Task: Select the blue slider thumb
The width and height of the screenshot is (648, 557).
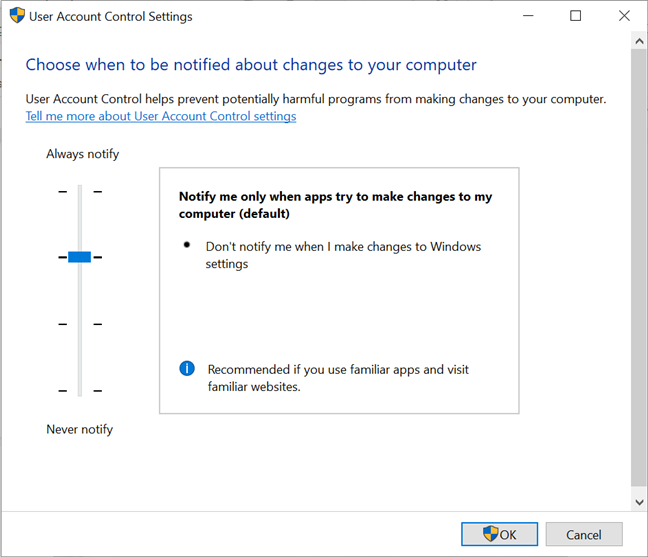Action: pyautogui.click(x=79, y=257)
